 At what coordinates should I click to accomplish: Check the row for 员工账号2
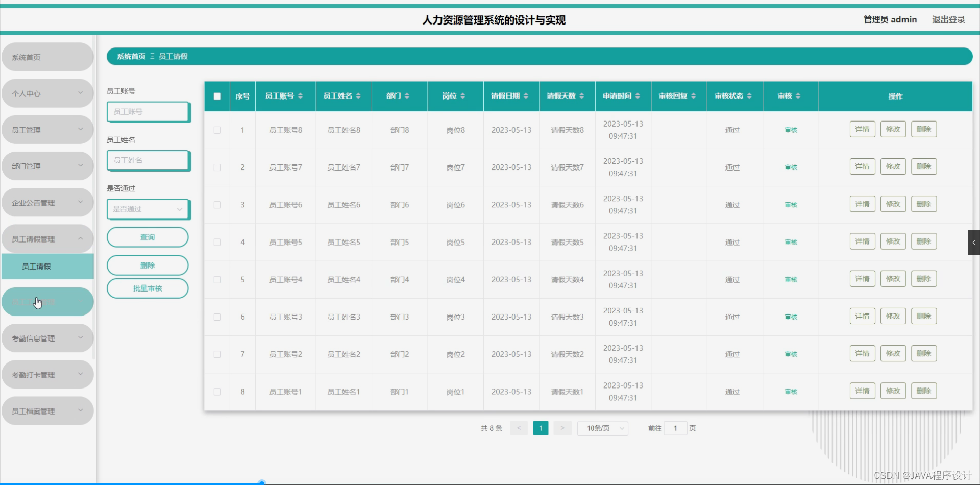[217, 354]
